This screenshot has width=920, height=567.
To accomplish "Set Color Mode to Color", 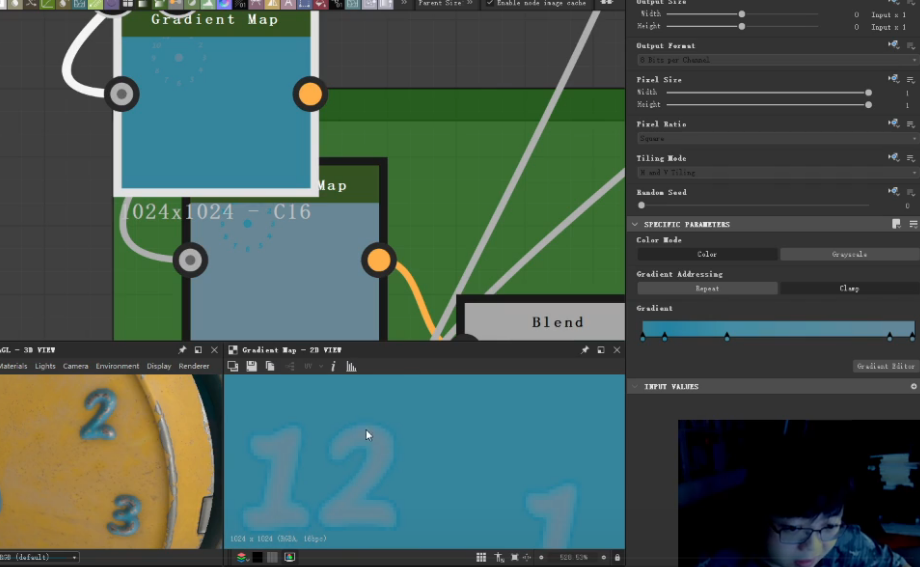I will (x=707, y=254).
